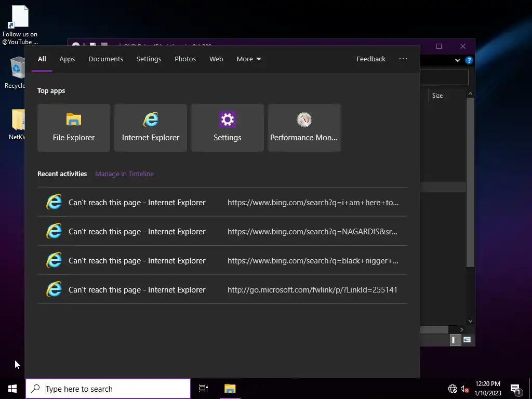Select the Follow us on YouTube shortcut
Viewport: 532px width, 399px height.
[x=20, y=24]
